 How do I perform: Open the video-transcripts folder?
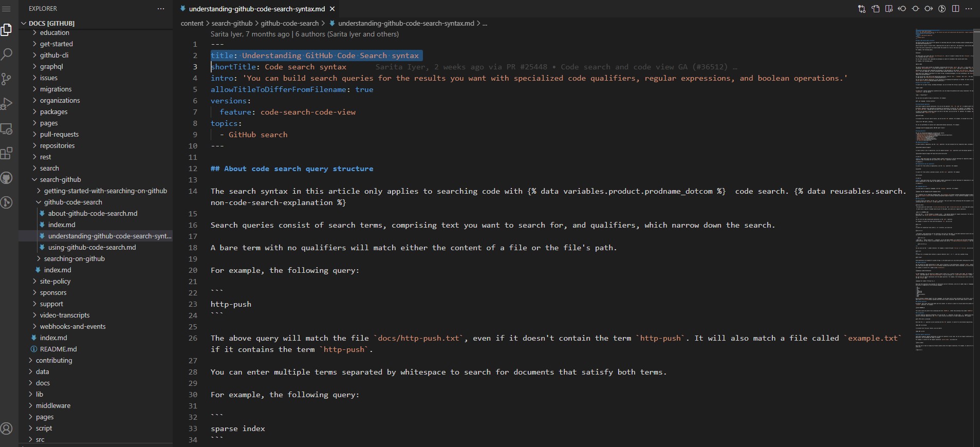[x=65, y=315]
